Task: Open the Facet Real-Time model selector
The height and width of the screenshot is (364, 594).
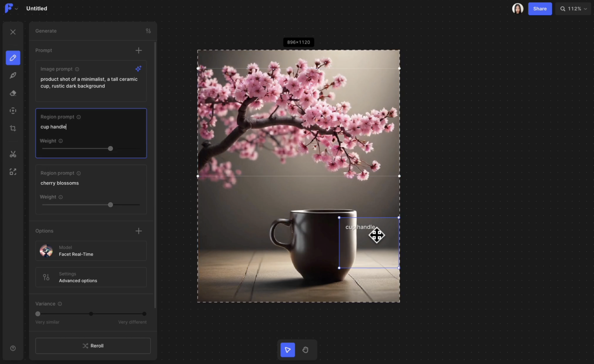Action: pyautogui.click(x=91, y=251)
